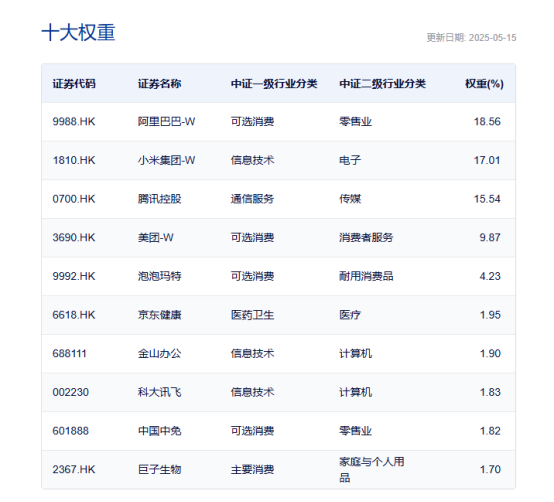Click the 十大权重 section heading
The height and width of the screenshot is (502, 554).
[x=78, y=33]
